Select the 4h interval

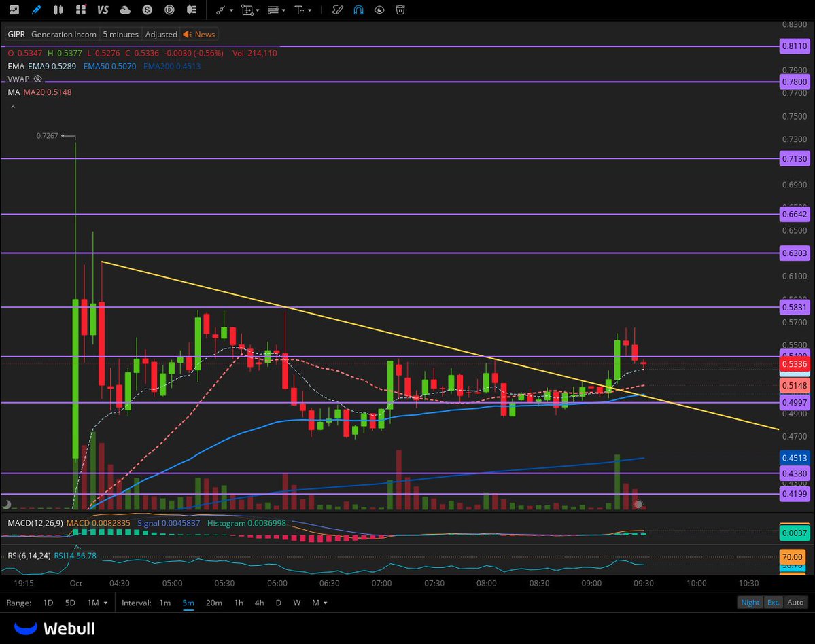click(x=260, y=603)
